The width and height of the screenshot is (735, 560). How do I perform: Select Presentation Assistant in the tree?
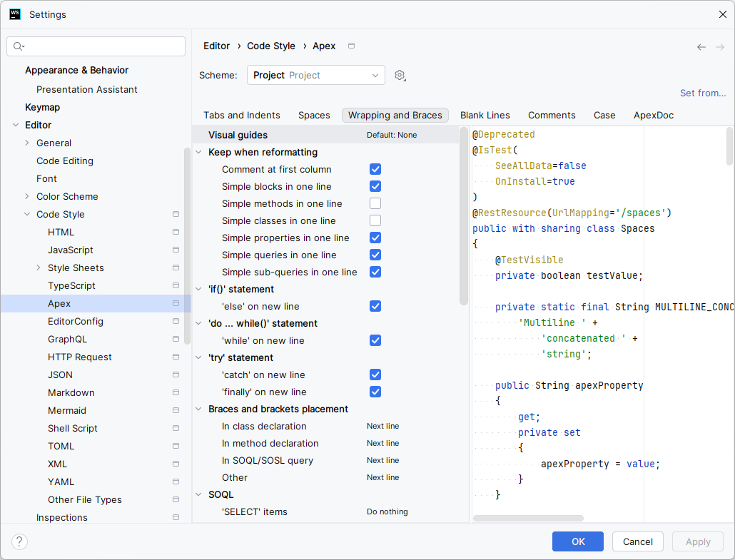(x=87, y=89)
